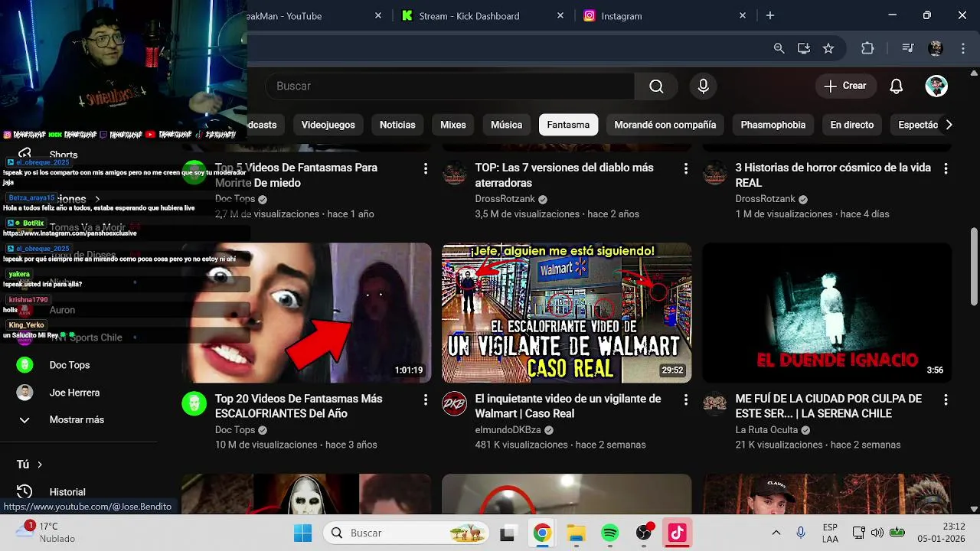The height and width of the screenshot is (551, 980).
Task: Open options for 3 Historias de horror cósmico
Action: [x=946, y=168]
